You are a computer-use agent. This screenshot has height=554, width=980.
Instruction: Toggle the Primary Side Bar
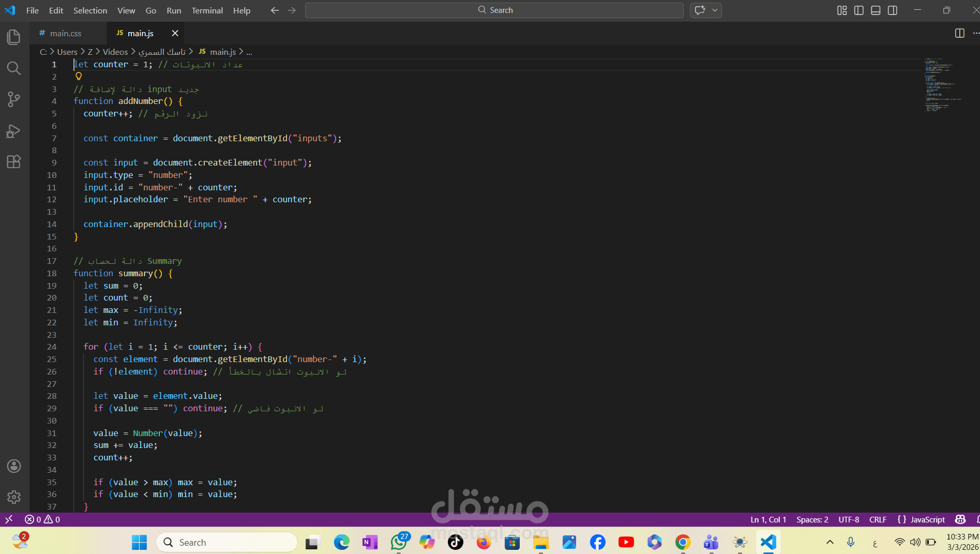(859, 10)
